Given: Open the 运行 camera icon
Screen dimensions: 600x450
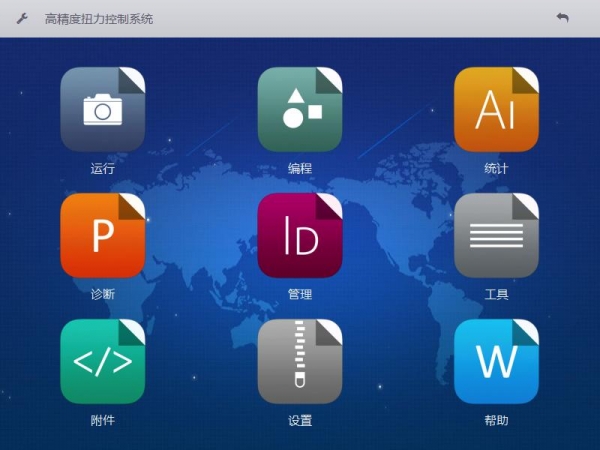Looking at the screenshot, I should pos(102,110).
